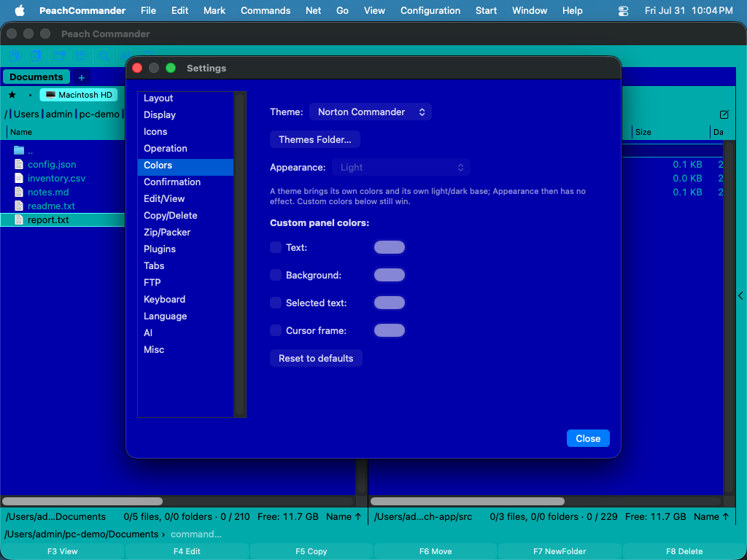
Task: Click F5 Copy button
Action: point(311,551)
